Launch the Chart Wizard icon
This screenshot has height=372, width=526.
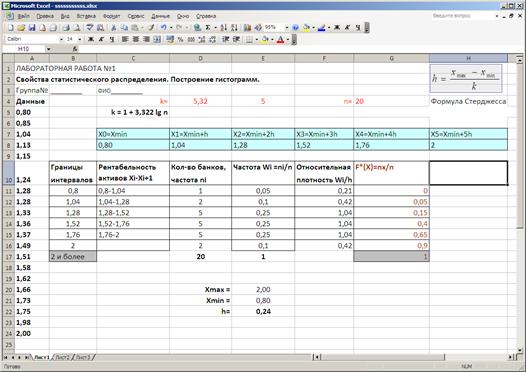pos(248,28)
